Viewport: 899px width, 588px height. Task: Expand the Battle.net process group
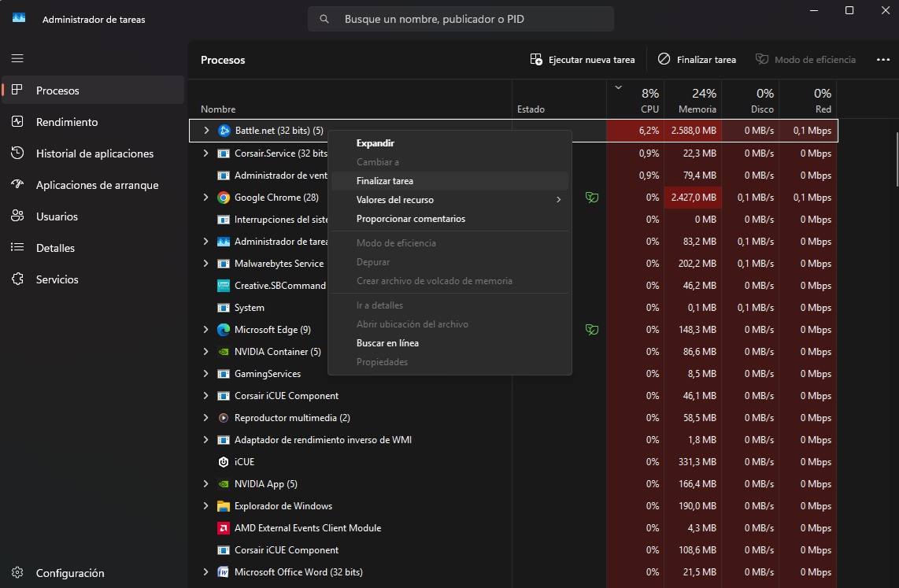pos(206,131)
